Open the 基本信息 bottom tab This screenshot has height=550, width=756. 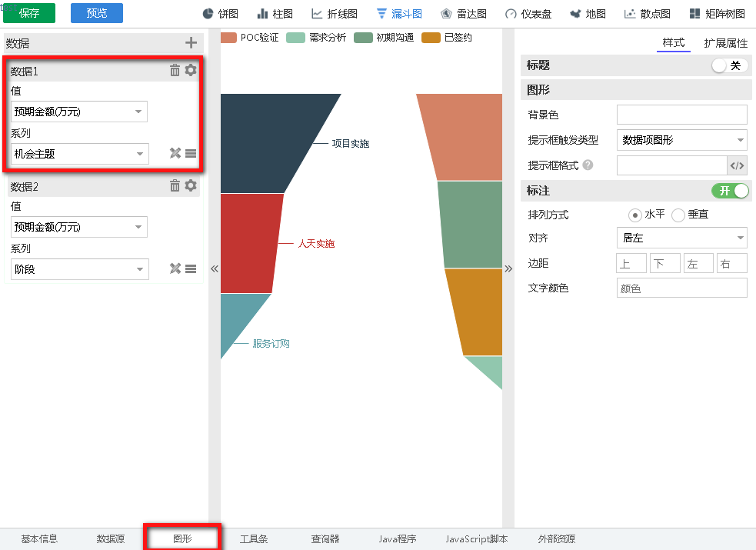[39, 539]
